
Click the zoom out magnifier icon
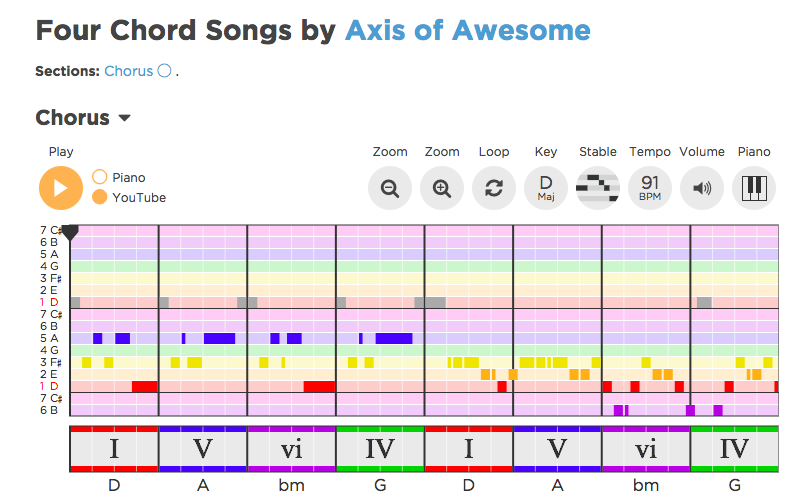click(x=390, y=188)
